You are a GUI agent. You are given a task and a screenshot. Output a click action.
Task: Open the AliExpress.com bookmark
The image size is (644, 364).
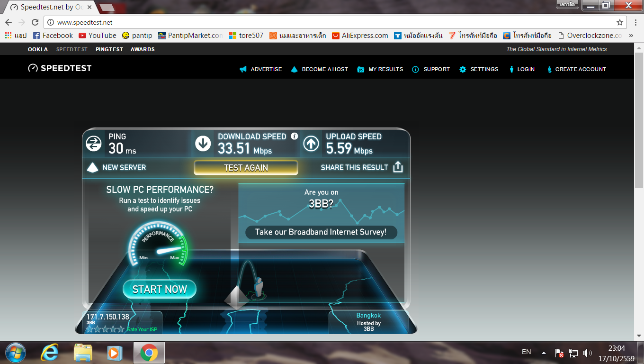tap(360, 36)
